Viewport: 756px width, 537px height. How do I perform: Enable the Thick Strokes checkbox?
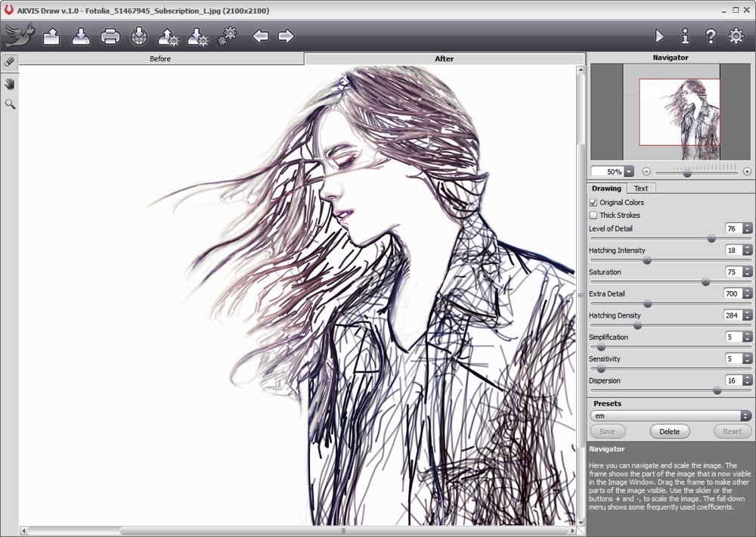593,216
